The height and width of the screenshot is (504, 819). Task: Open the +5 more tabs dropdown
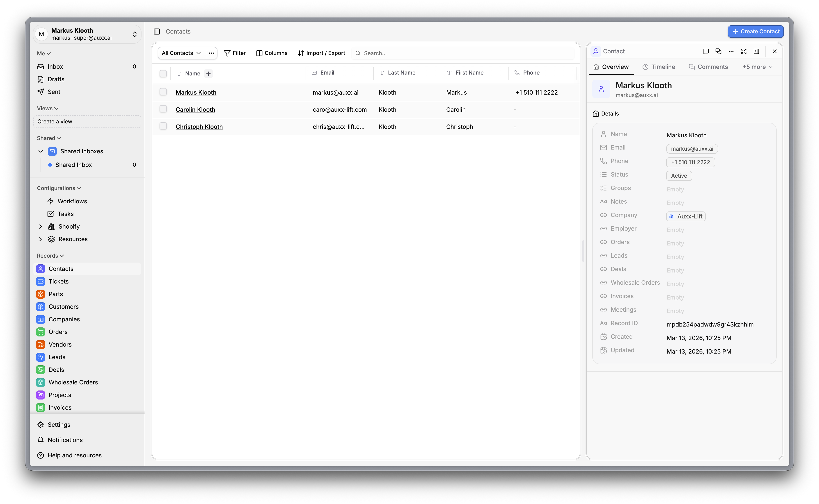757,67
